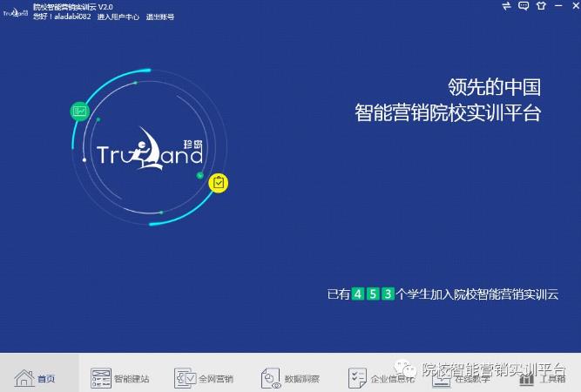The image size is (581, 392).
Task: Click the yellow clipboard icon on the circle
Action: click(218, 183)
